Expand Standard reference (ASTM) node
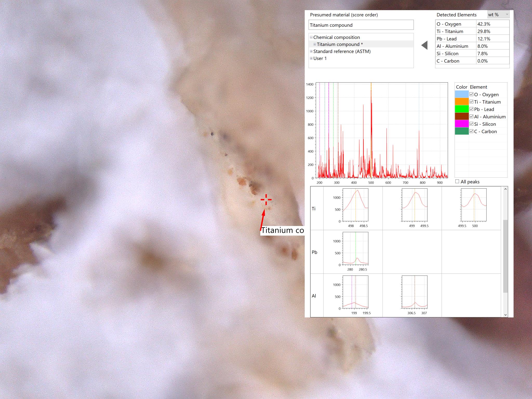The image size is (532, 399). [311, 51]
